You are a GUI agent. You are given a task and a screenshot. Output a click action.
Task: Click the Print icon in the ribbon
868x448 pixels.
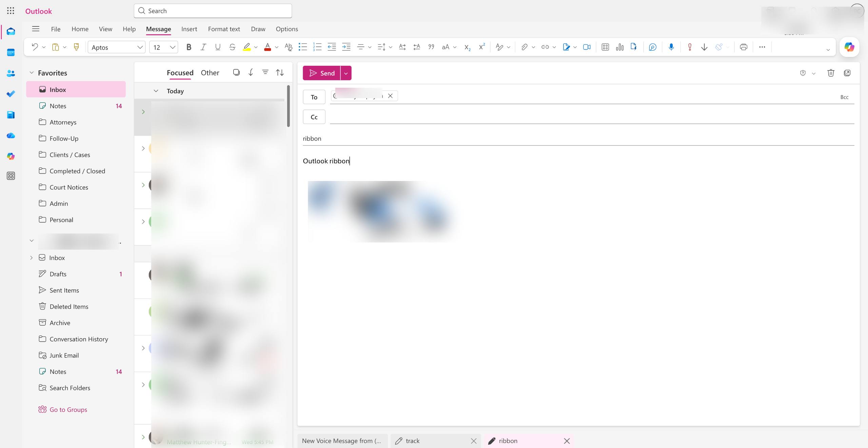coord(743,47)
